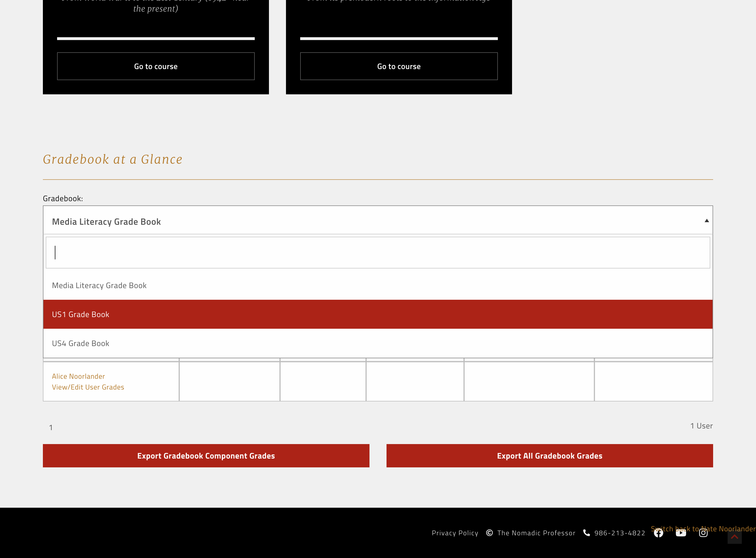Image resolution: width=756 pixels, height=558 pixels.
Task: Click the phone icon beside 986-213-4822
Action: pyautogui.click(x=586, y=533)
